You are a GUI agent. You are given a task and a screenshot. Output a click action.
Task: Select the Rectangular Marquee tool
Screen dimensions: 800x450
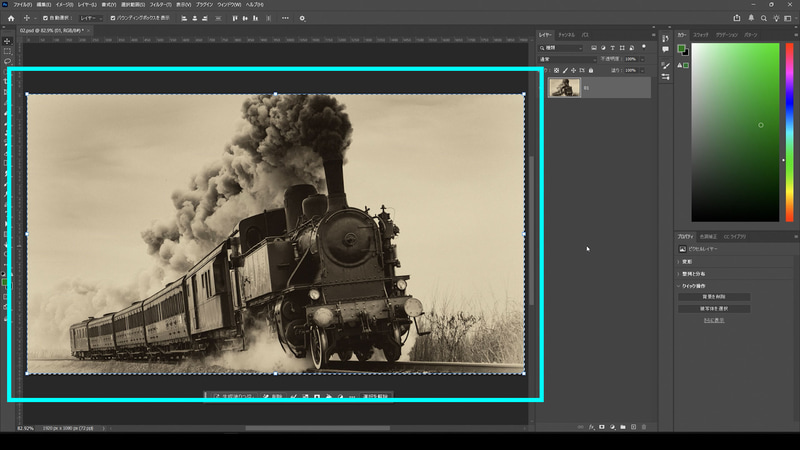coord(7,51)
